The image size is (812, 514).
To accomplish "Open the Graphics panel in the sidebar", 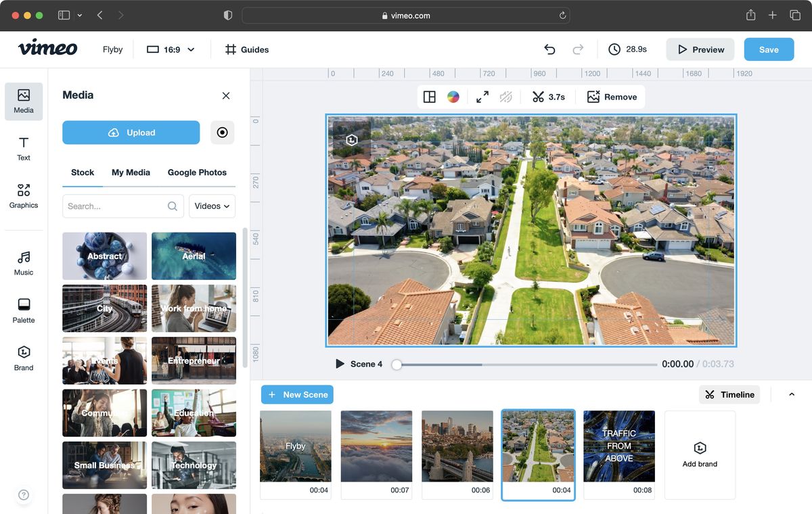I will click(x=24, y=196).
